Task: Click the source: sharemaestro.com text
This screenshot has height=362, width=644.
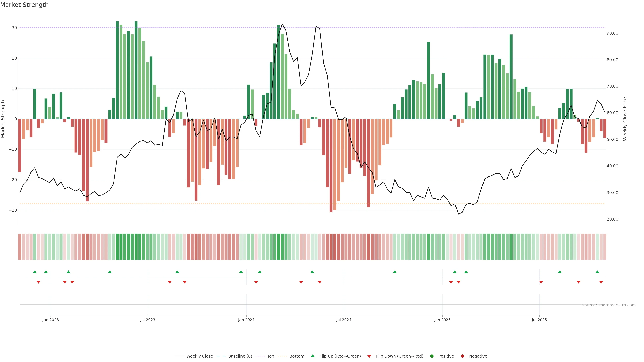Action: tap(609, 305)
